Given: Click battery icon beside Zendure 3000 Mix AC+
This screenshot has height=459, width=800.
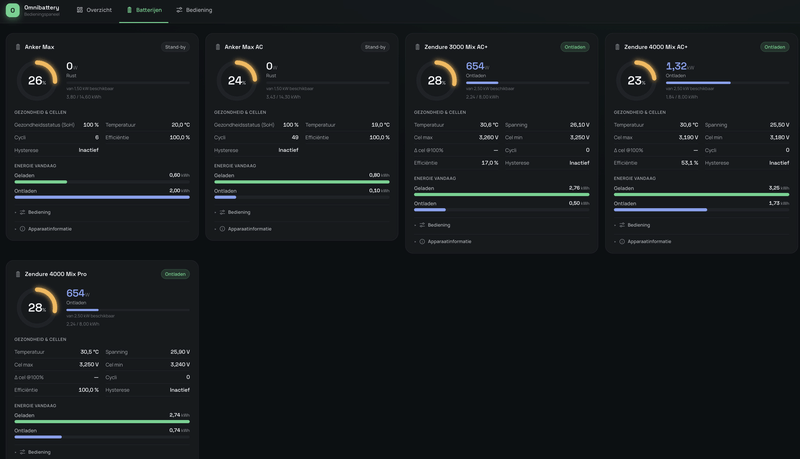Looking at the screenshot, I should click(x=417, y=47).
